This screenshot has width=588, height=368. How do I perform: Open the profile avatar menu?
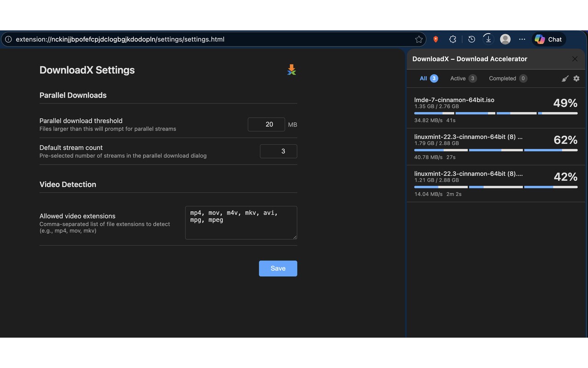505,39
